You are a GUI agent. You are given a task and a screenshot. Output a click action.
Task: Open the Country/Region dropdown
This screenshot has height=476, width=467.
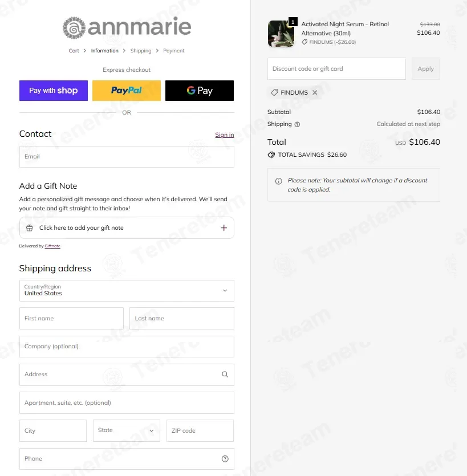click(127, 291)
